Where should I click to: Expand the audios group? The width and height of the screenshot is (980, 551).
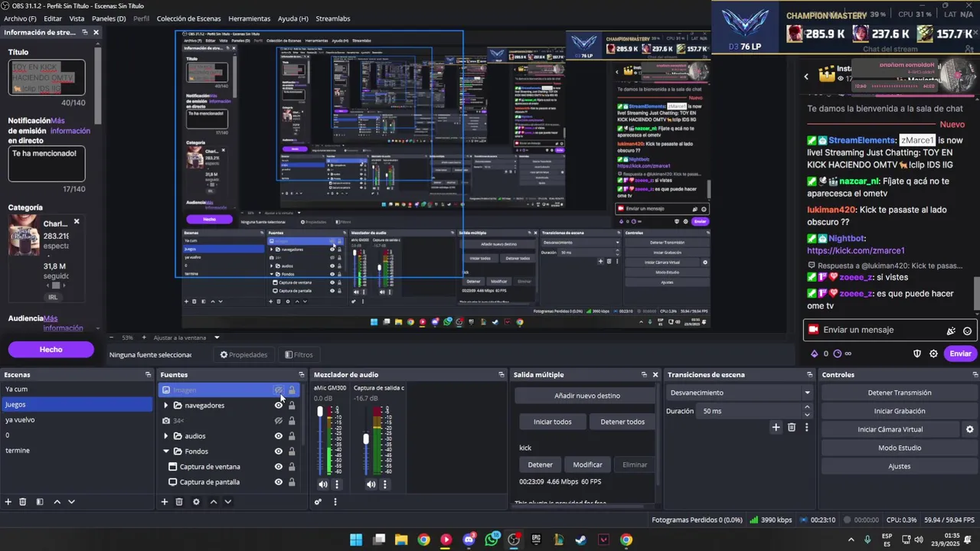166,436
